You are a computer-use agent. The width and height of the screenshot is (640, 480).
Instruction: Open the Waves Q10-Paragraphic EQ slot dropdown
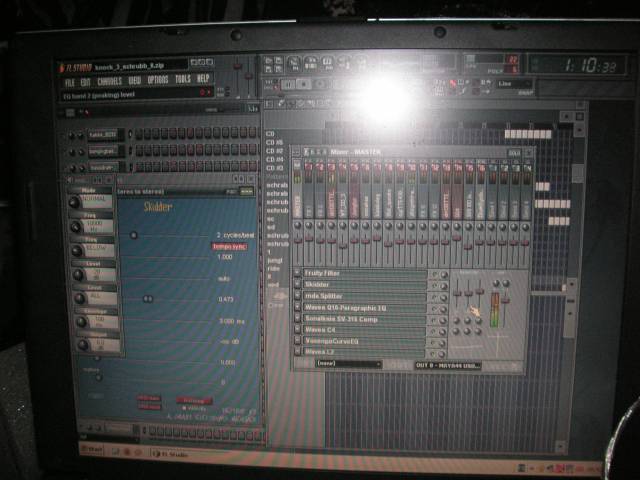pos(297,307)
